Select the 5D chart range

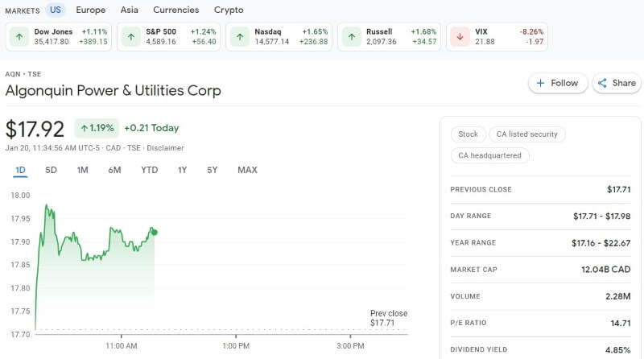(51, 170)
